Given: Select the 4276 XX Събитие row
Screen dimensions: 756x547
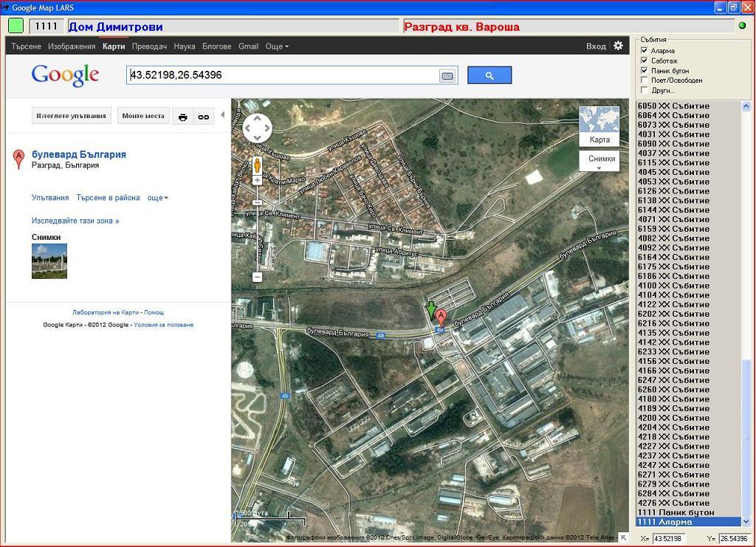Looking at the screenshot, I should click(x=689, y=503).
